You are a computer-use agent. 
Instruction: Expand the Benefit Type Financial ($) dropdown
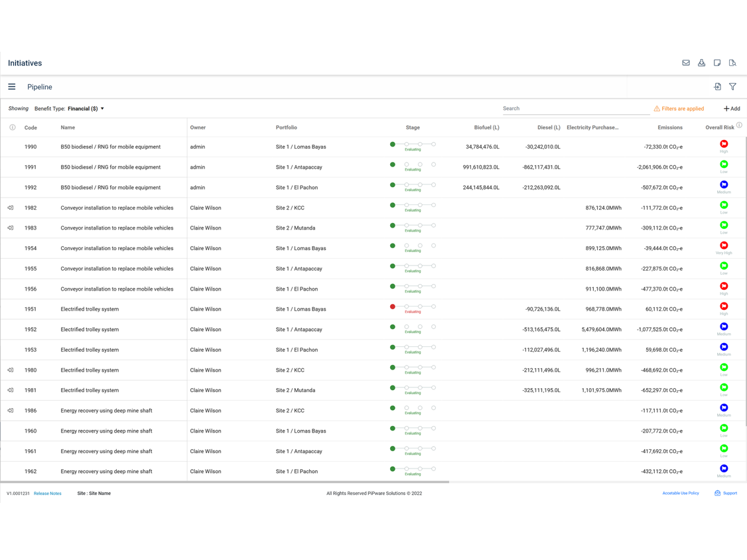(x=86, y=109)
